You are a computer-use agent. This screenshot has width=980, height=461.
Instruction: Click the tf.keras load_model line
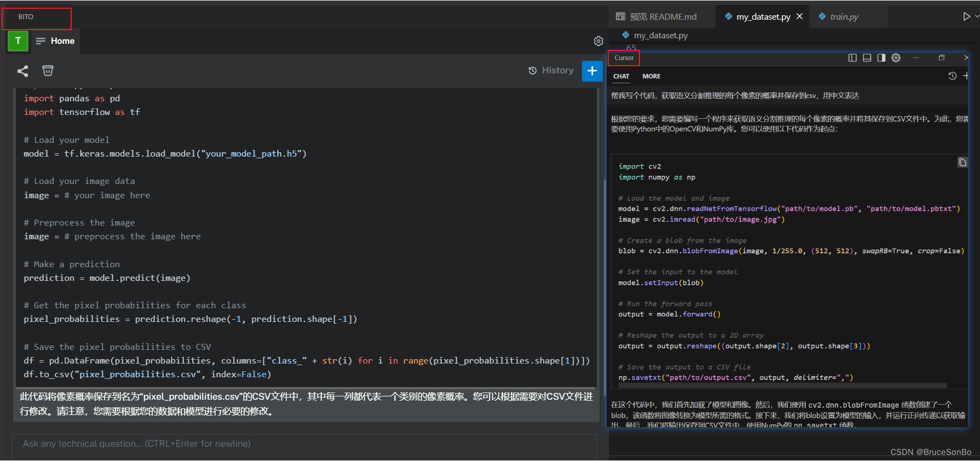click(x=165, y=154)
